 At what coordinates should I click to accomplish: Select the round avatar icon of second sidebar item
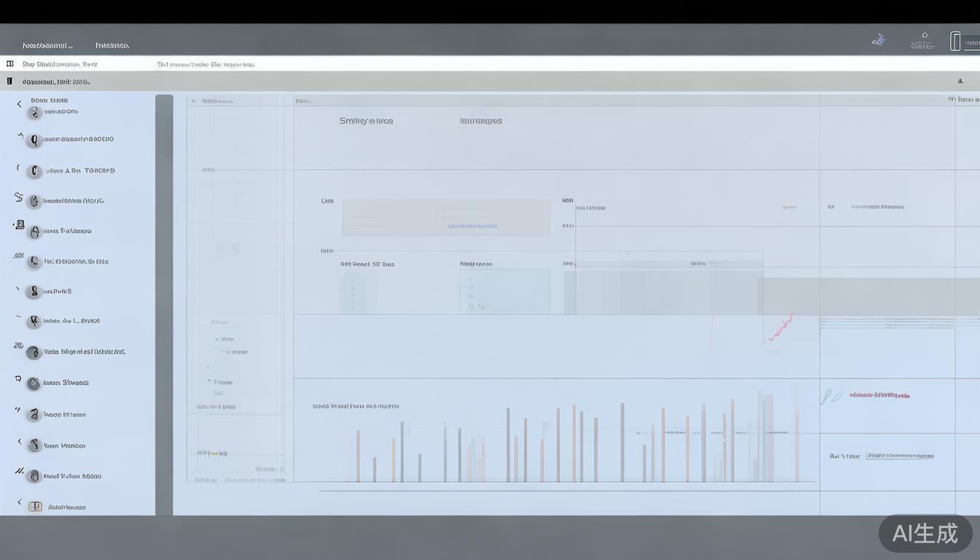coord(34,140)
